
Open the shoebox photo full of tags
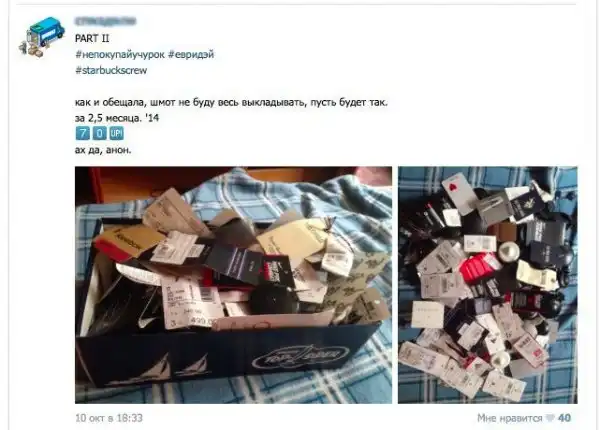[233, 285]
